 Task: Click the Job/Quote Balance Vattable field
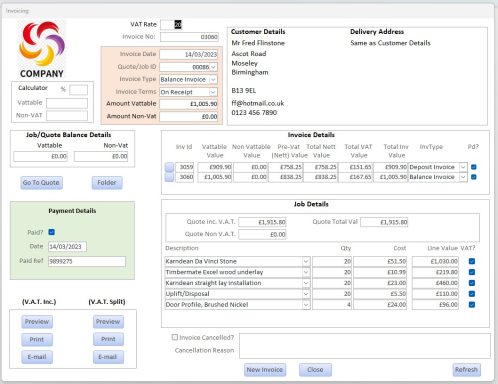tap(41, 156)
